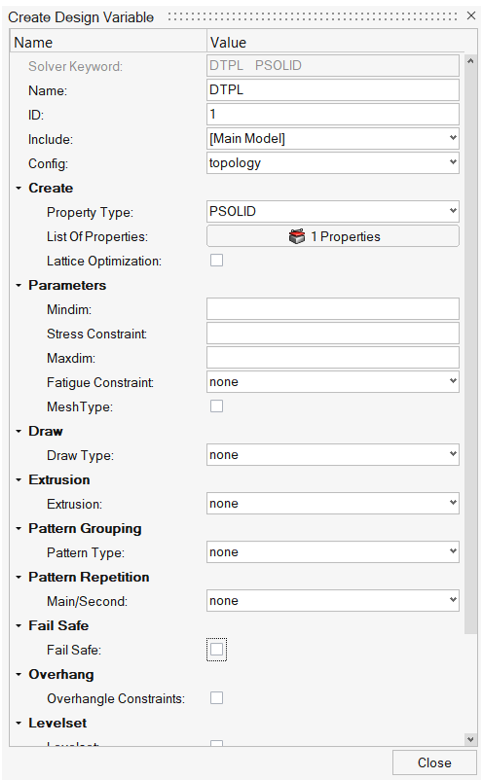Collapse the Fail Safe section arrow
This screenshot has height=780, width=481.
(18, 626)
